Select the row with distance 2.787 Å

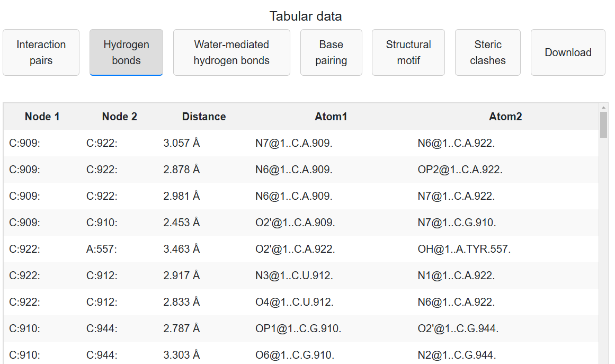tap(301, 329)
